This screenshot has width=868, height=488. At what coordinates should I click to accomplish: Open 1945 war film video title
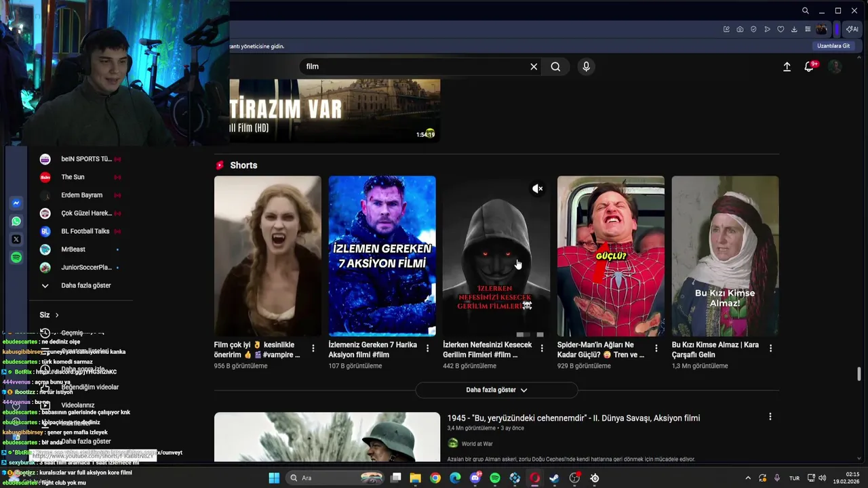pos(574,418)
